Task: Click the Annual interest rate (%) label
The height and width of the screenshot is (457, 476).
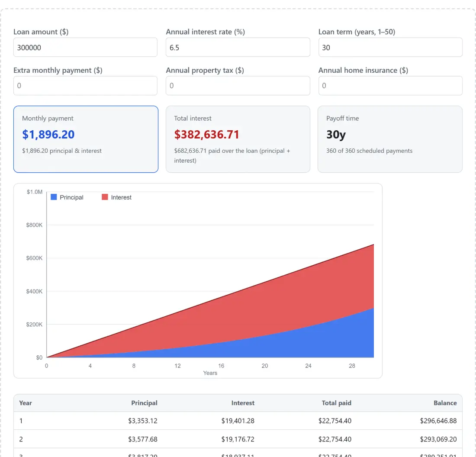Action: (x=205, y=32)
